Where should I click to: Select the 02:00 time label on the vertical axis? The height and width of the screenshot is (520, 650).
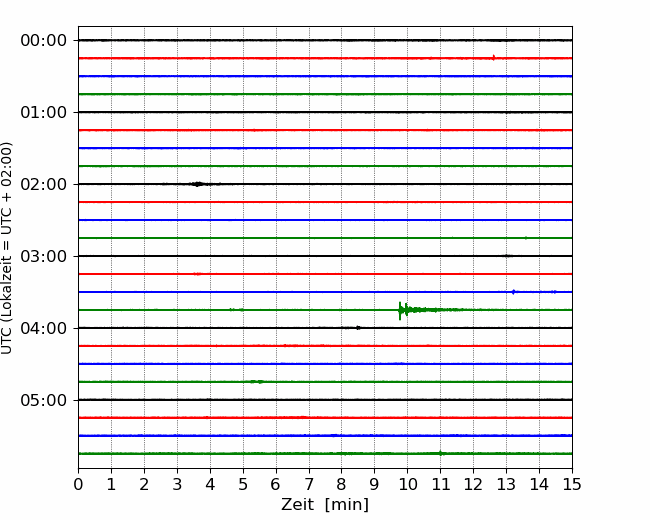click(x=44, y=185)
